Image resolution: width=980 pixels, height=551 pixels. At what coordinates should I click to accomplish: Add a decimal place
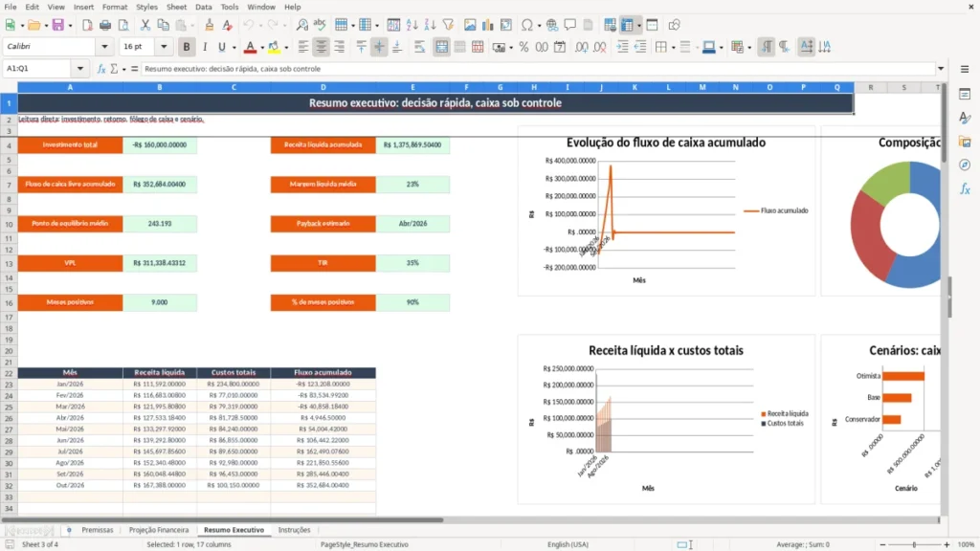581,47
